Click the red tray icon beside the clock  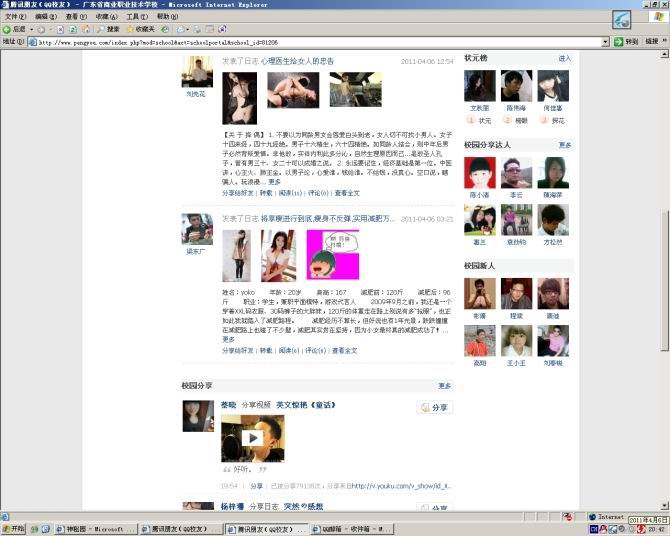tap(640, 530)
